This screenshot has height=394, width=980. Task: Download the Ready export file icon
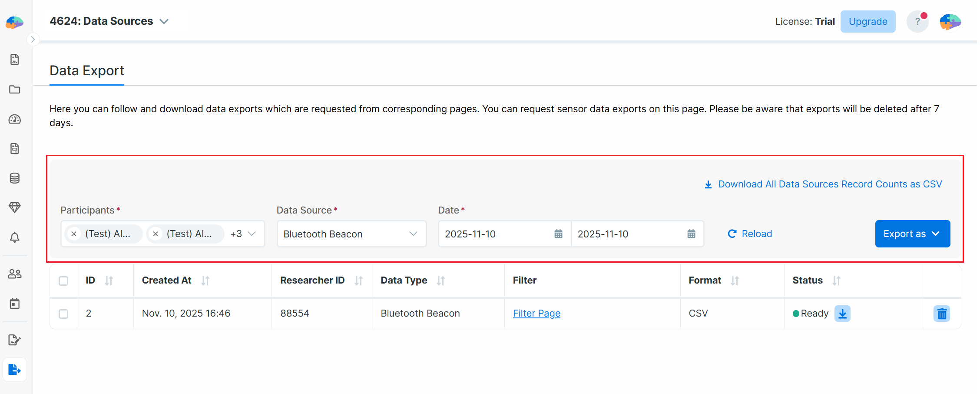(842, 314)
